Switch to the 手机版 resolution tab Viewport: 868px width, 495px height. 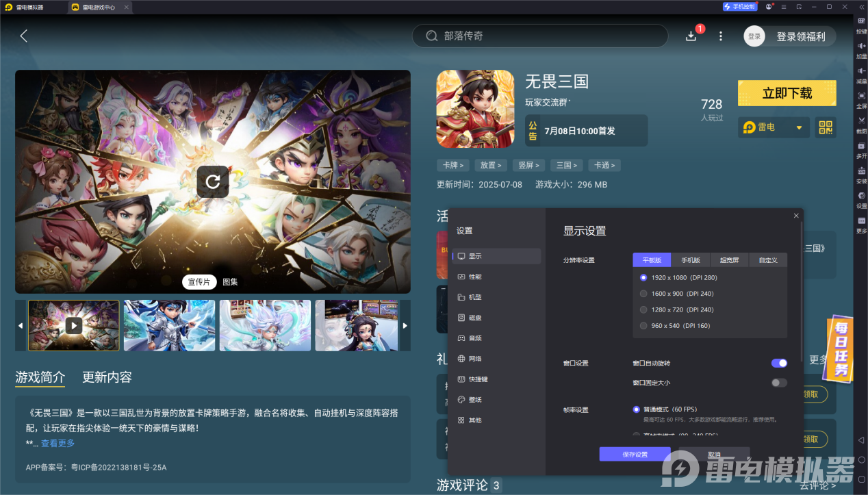(x=690, y=259)
